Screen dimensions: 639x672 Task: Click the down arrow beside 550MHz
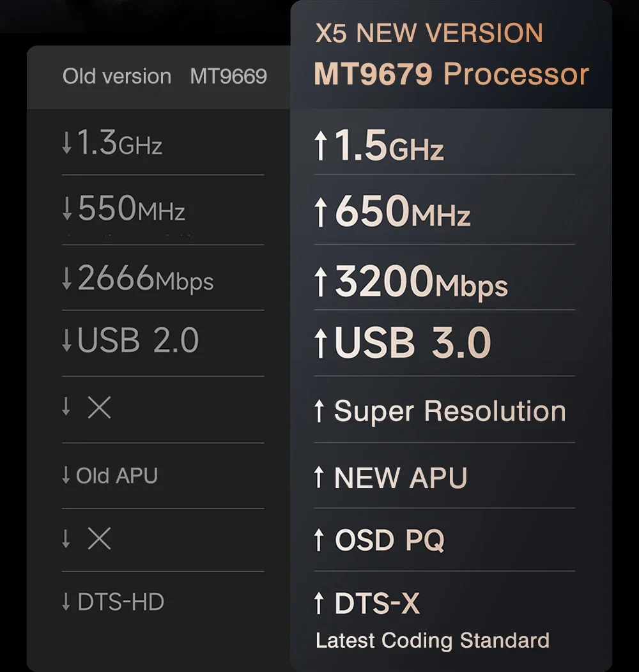pyautogui.click(x=66, y=210)
